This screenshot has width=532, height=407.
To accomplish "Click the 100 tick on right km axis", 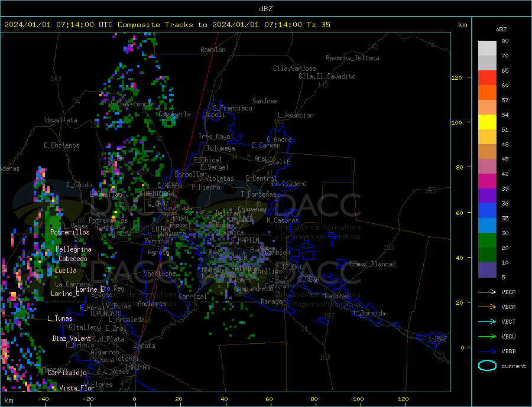I will point(457,122).
